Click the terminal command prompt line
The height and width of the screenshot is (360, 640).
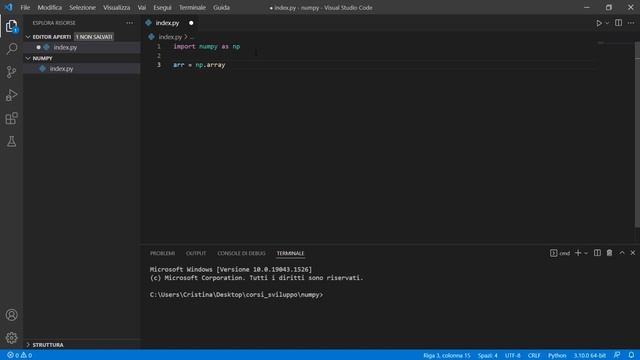click(x=237, y=295)
